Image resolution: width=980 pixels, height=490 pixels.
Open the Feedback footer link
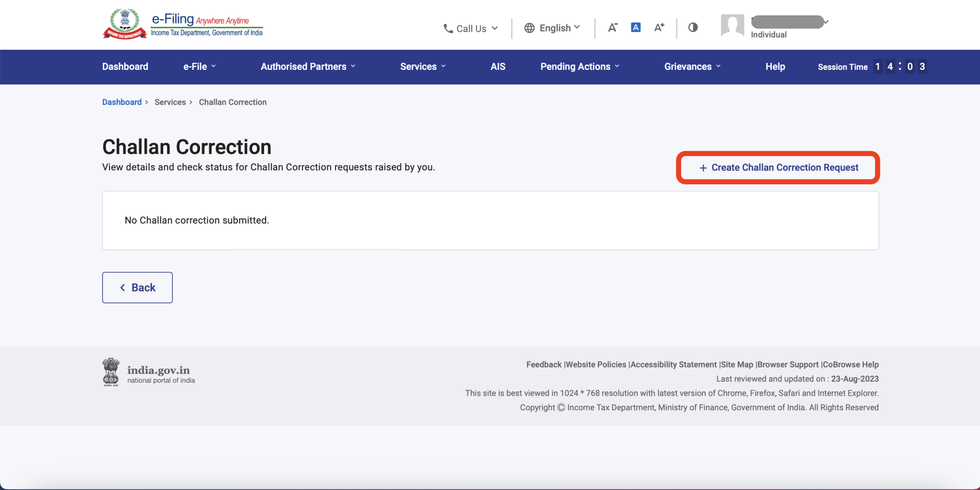click(544, 365)
